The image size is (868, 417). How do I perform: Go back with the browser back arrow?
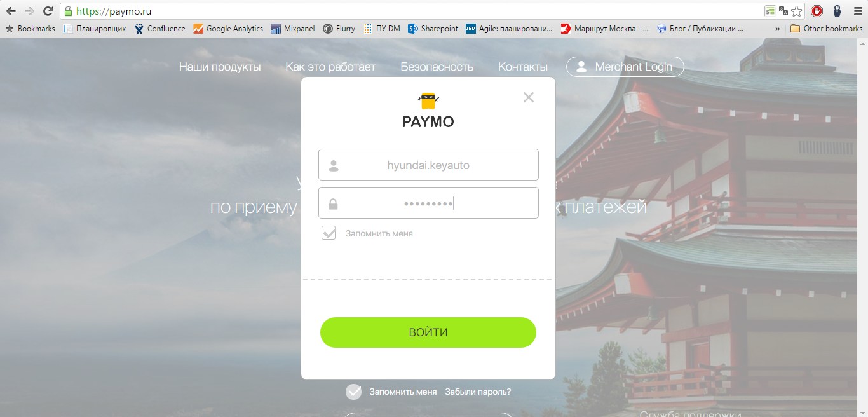pyautogui.click(x=11, y=11)
